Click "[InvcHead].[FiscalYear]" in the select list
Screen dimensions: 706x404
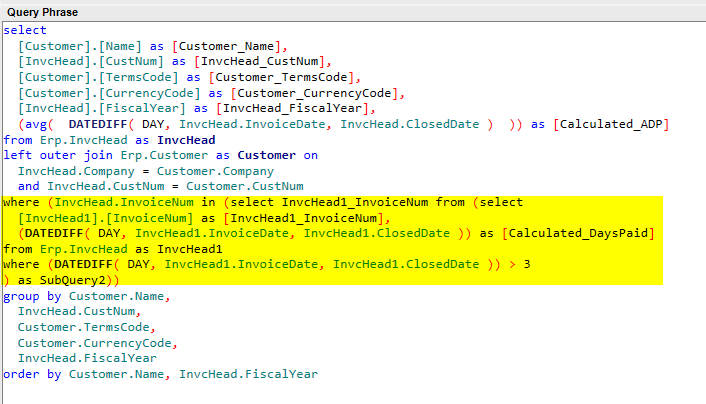pos(102,109)
